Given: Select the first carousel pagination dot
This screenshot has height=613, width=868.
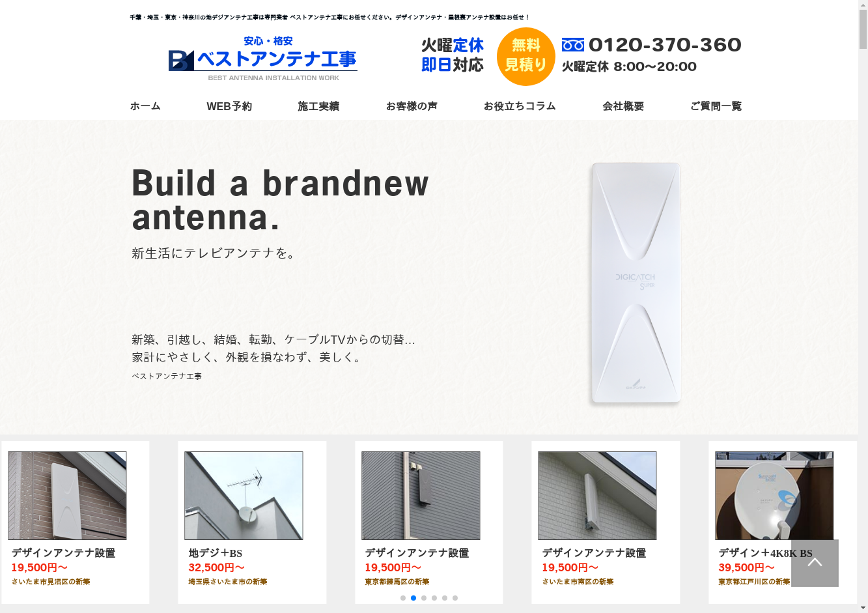Looking at the screenshot, I should [403, 598].
